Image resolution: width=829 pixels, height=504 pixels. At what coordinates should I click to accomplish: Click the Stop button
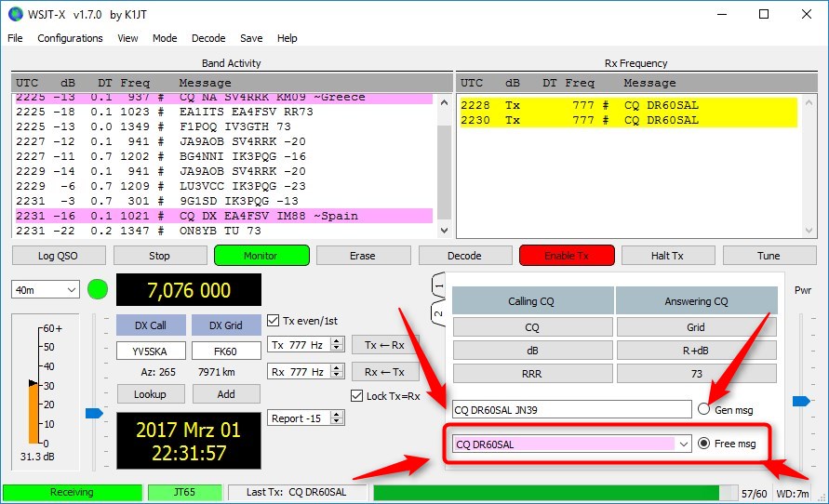click(x=160, y=256)
